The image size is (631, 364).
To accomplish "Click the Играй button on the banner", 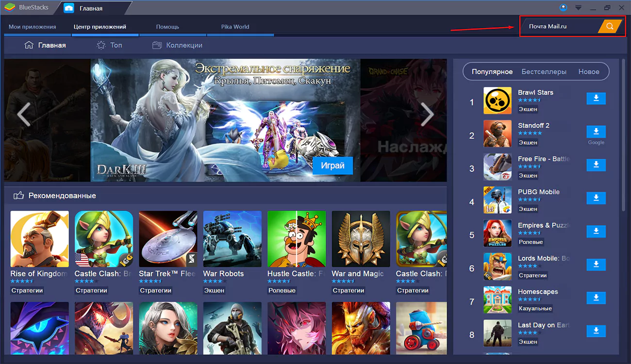I will click(332, 165).
